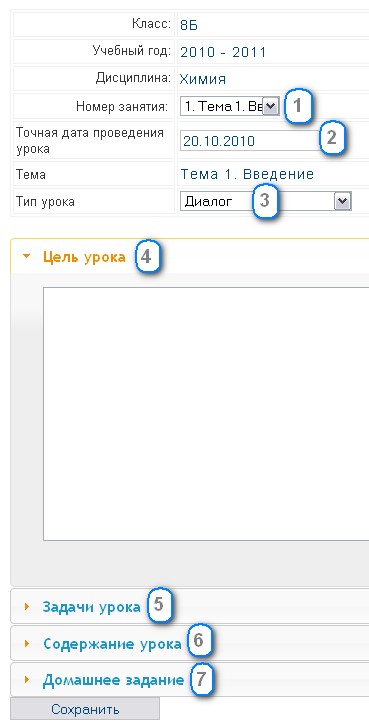Click the Тема label
Screen dimensions: 369x728
pos(31,175)
